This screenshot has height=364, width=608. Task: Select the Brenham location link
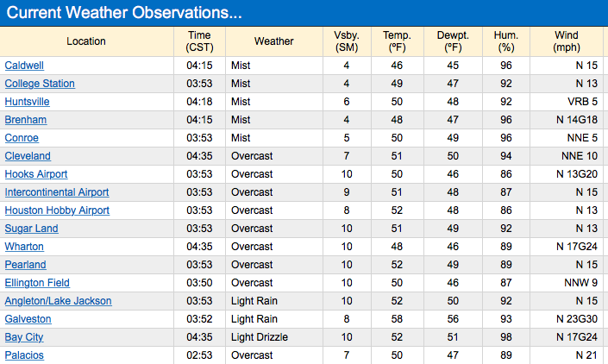pyautogui.click(x=26, y=120)
